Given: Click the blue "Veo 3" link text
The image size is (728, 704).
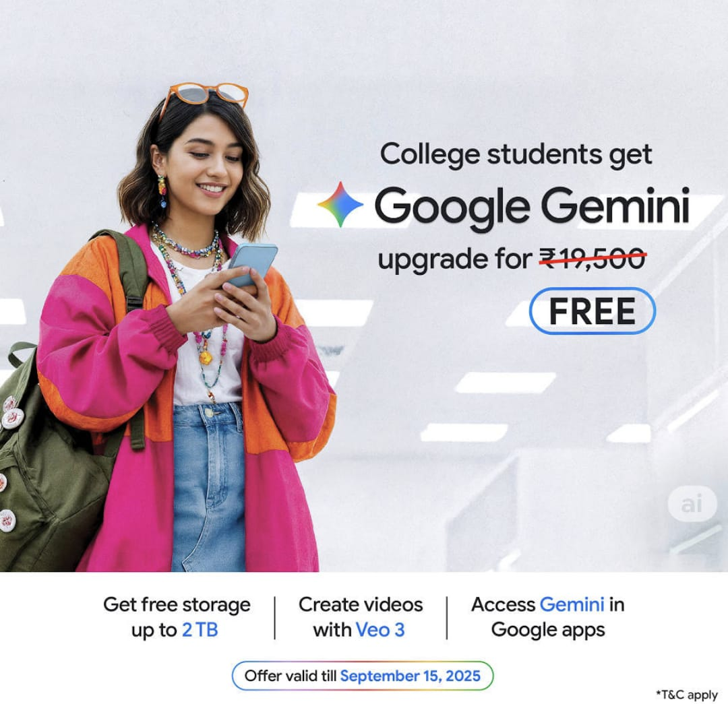Looking at the screenshot, I should pos(380,630).
